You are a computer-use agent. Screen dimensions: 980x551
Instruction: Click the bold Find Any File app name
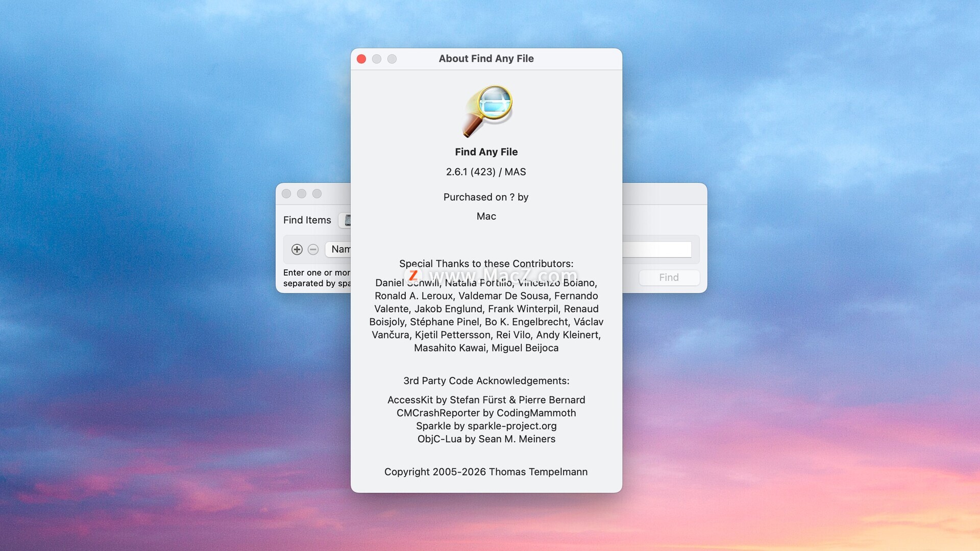486,152
